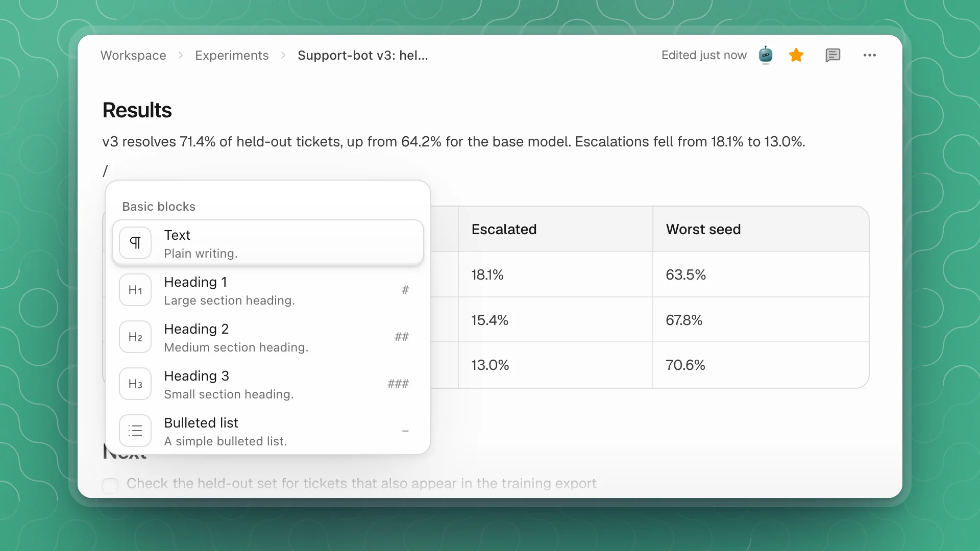Image resolution: width=980 pixels, height=551 pixels.
Task: Open Experiments breadcrumb link
Action: (x=232, y=55)
